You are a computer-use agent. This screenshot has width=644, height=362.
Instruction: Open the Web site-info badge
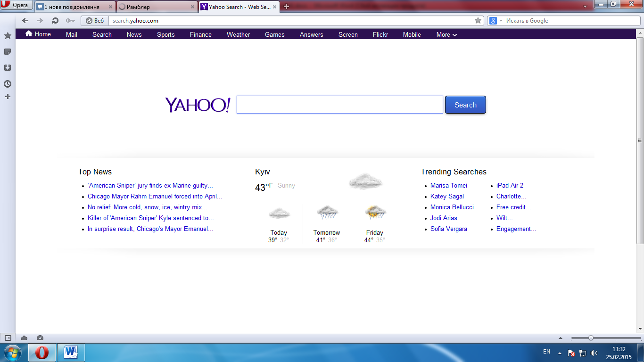pos(95,21)
